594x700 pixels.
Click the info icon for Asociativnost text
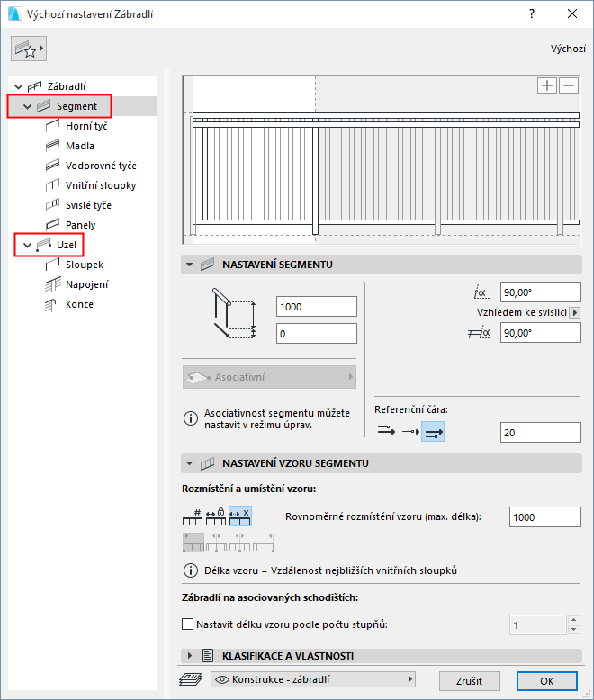pos(191,418)
